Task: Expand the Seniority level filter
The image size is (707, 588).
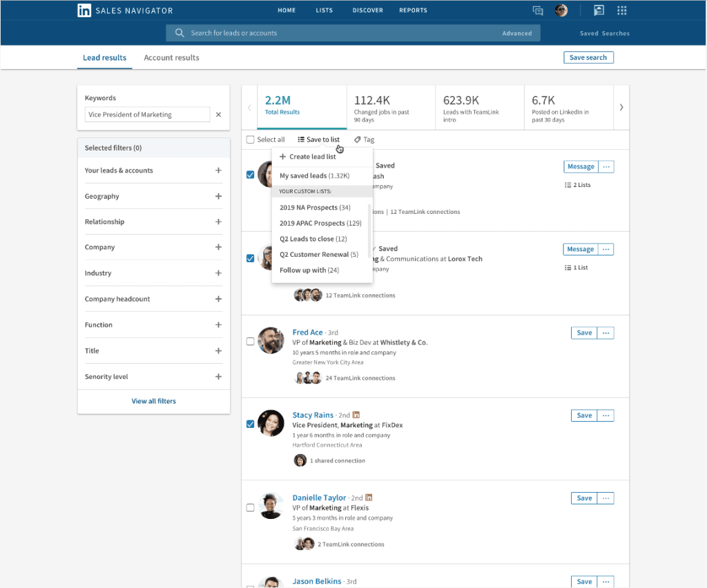Action: coord(218,376)
